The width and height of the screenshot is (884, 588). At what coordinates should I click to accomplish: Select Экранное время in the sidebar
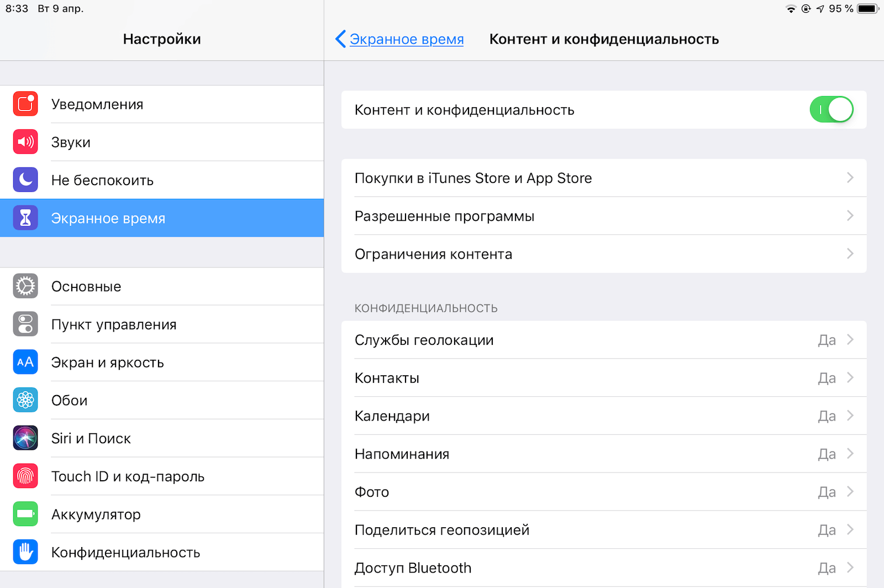(x=162, y=218)
